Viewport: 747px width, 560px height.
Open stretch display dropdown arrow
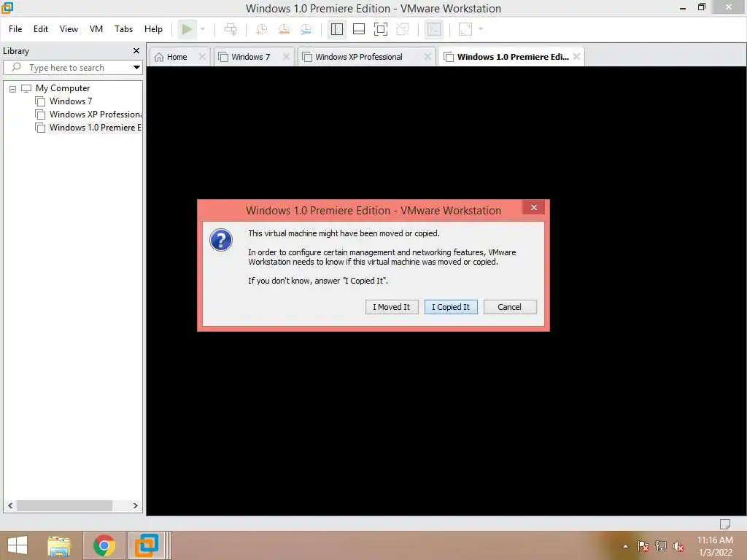[x=481, y=29]
